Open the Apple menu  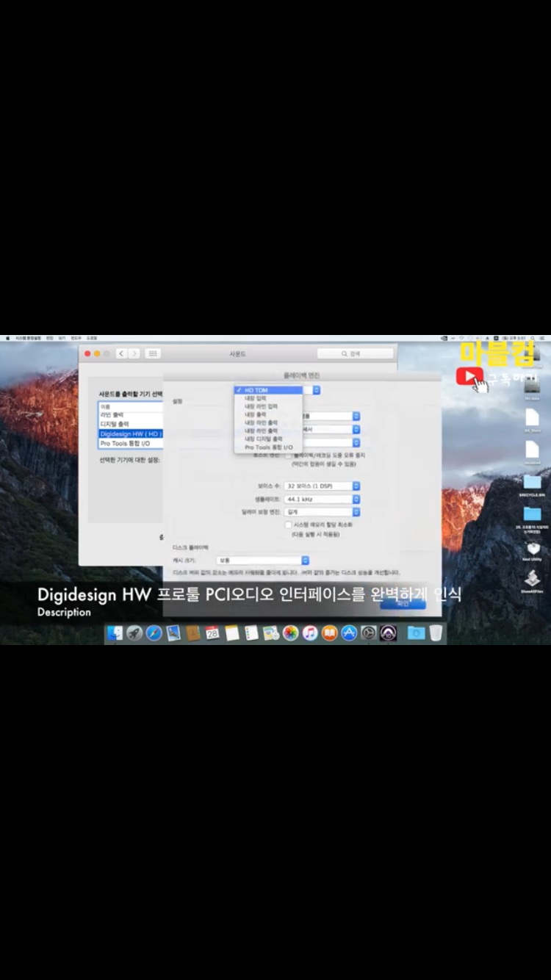pyautogui.click(x=8, y=338)
